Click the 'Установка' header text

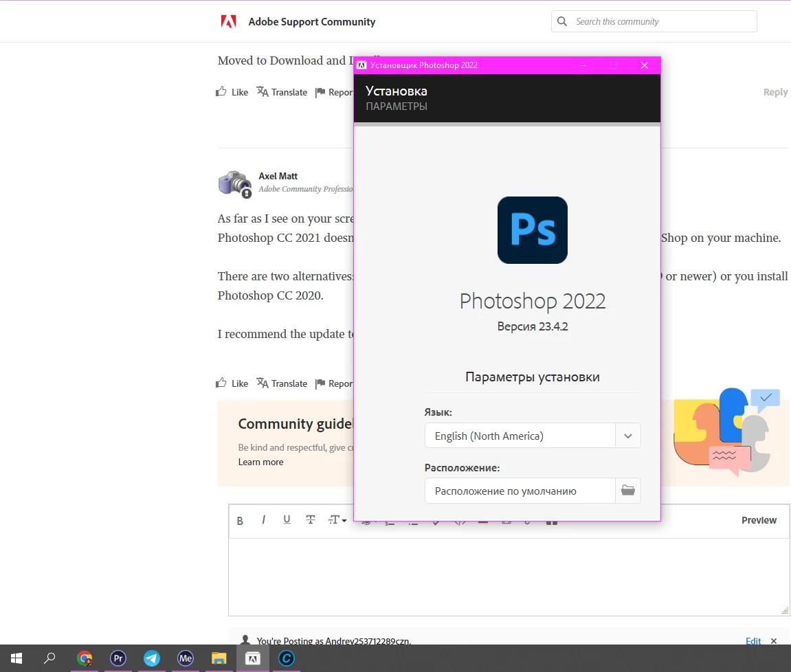396,91
